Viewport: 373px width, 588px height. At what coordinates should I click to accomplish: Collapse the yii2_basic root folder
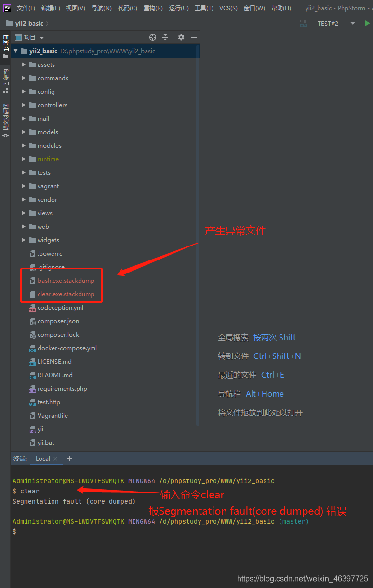point(16,51)
